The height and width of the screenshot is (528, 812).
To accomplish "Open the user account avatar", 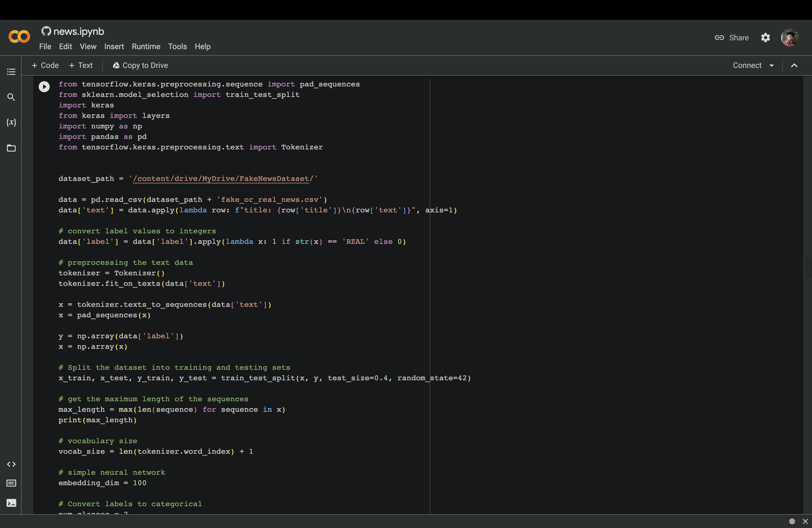I will (x=789, y=38).
